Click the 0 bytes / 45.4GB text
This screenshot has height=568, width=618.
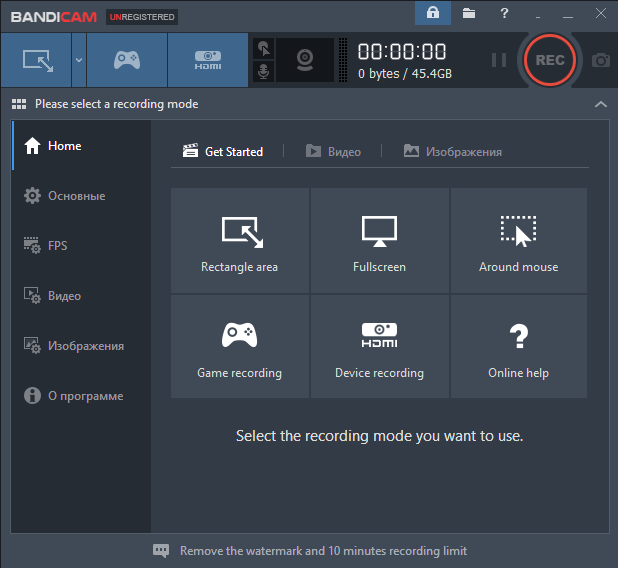(x=405, y=74)
